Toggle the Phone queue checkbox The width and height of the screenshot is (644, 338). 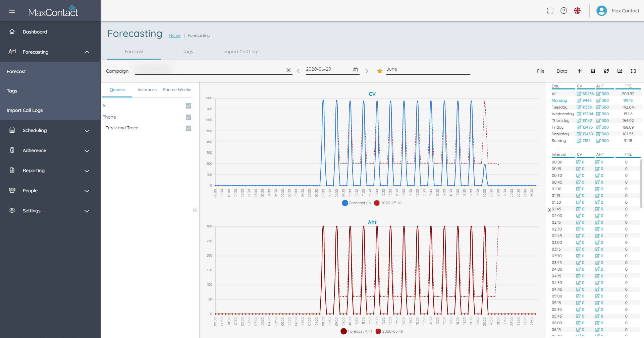point(189,117)
